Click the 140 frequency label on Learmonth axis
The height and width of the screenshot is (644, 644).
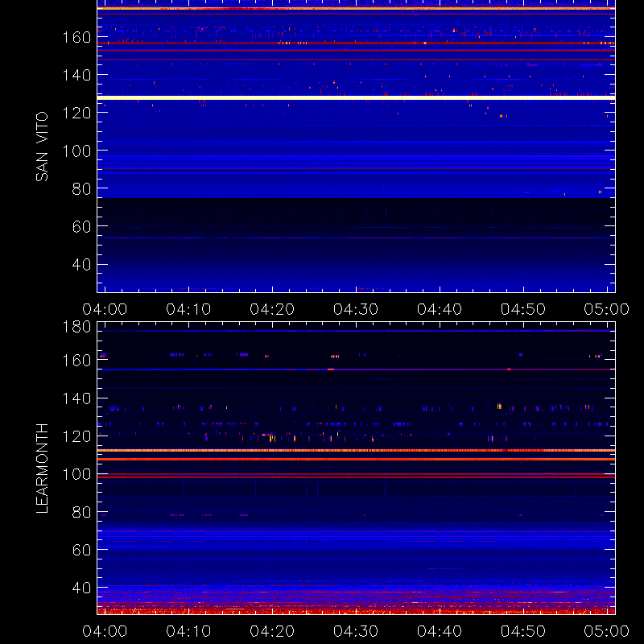click(76, 398)
